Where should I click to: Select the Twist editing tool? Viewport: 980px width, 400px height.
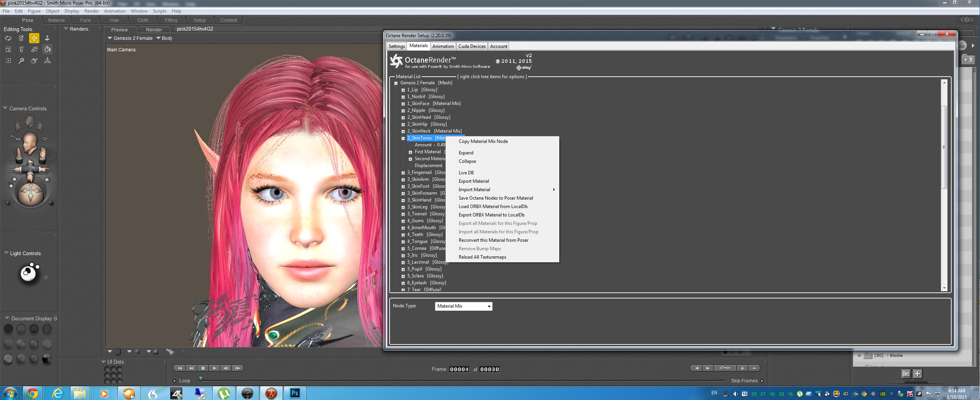coord(21,38)
